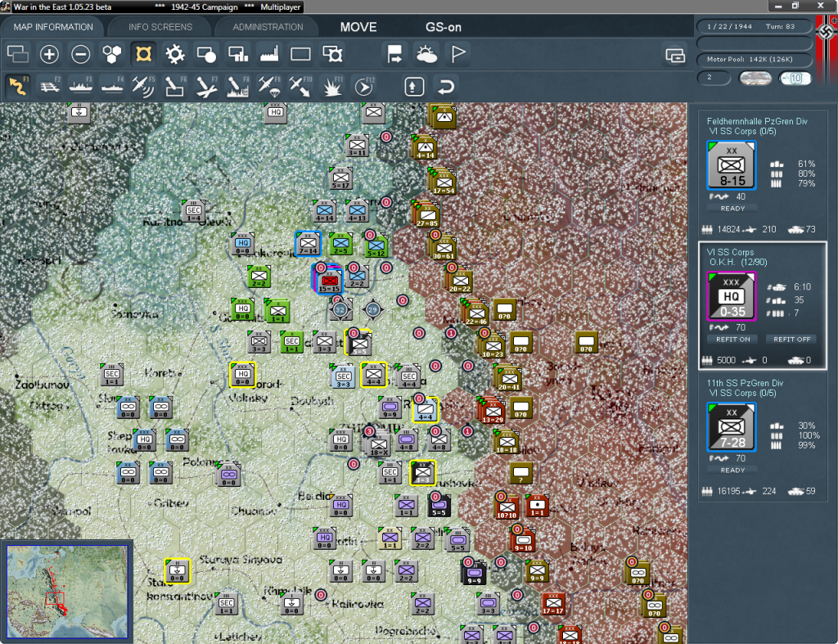Select the F7 bomb airfield mode icon
The width and height of the screenshot is (838, 644).
tap(206, 87)
